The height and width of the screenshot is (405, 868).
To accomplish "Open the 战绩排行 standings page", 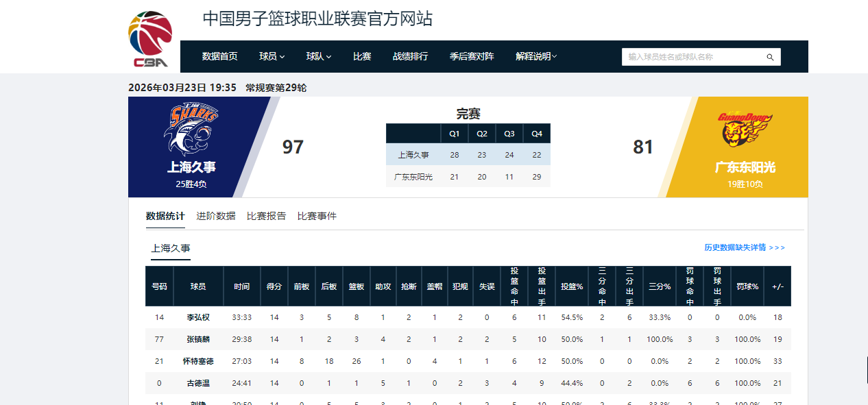I will tap(410, 56).
